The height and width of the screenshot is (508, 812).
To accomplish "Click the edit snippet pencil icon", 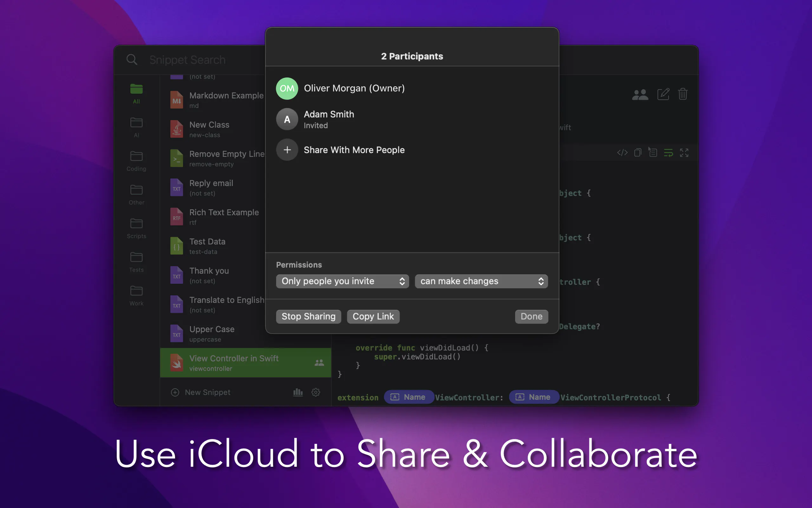I will click(x=663, y=94).
